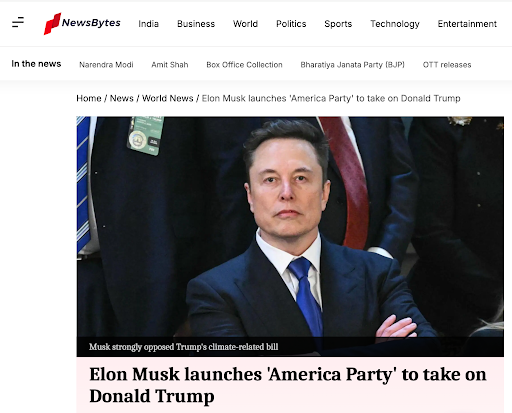
Task: Click the 'America Party' article headline
Action: tap(288, 385)
